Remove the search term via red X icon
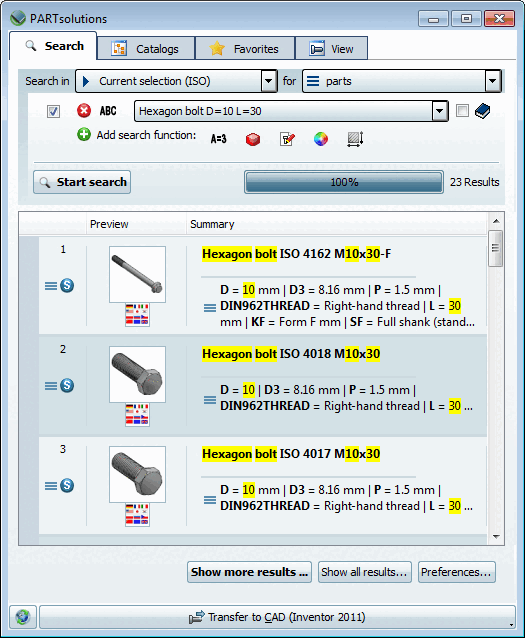This screenshot has width=525, height=638. click(84, 111)
